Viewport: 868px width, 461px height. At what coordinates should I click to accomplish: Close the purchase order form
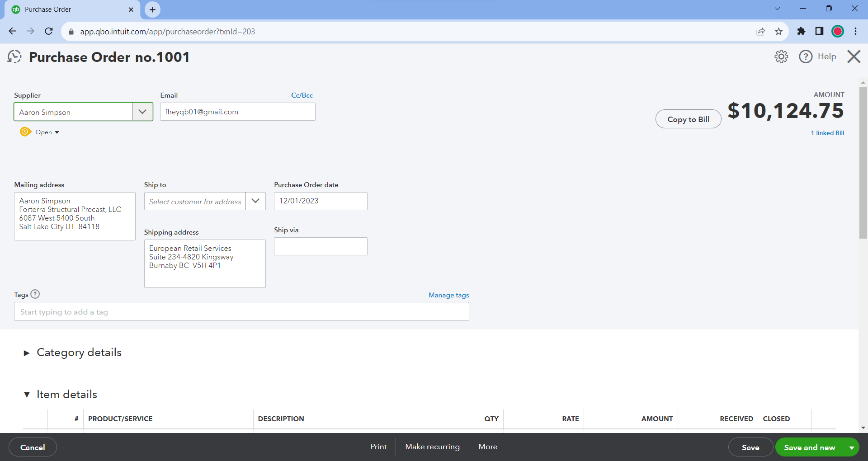click(x=854, y=56)
